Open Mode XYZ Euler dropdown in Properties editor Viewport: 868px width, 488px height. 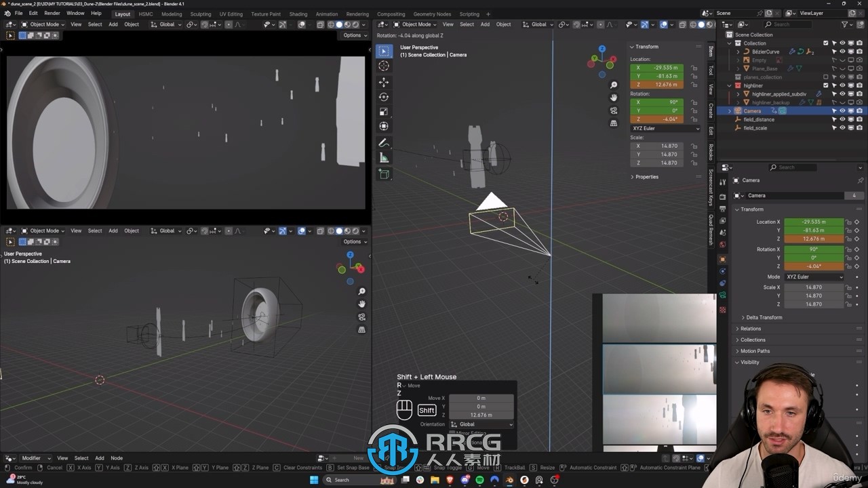[814, 277]
